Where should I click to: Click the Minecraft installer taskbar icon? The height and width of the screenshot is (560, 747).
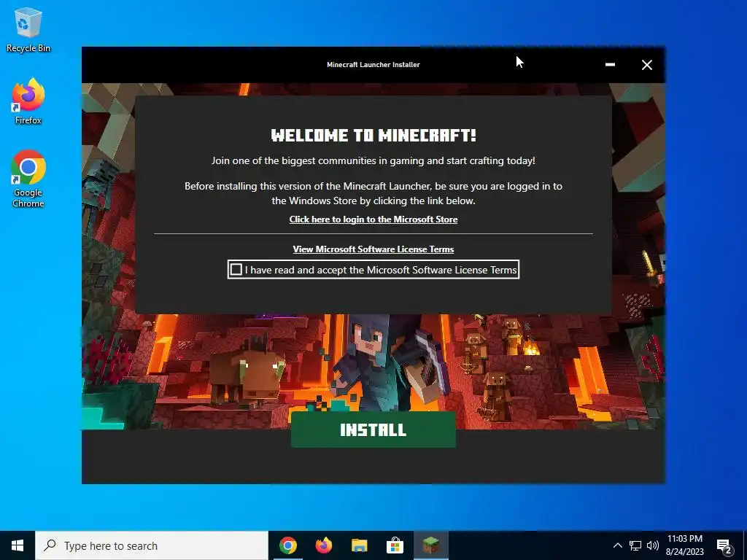(x=430, y=545)
